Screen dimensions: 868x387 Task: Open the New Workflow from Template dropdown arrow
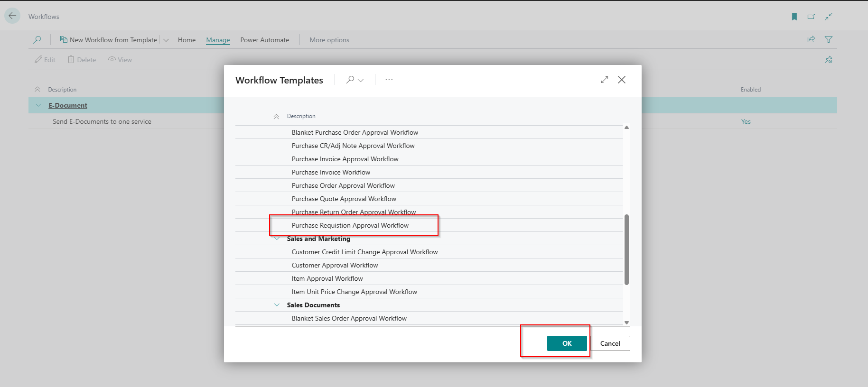point(166,40)
